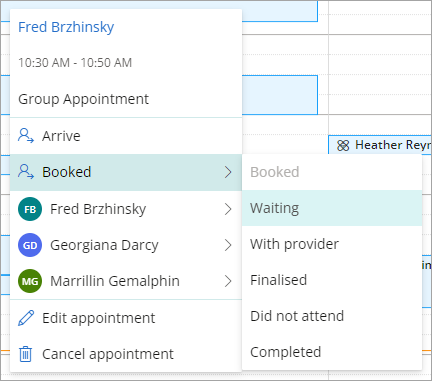Viewport: 432px width, 381px height.
Task: Set status to Waiting
Action: 332,208
